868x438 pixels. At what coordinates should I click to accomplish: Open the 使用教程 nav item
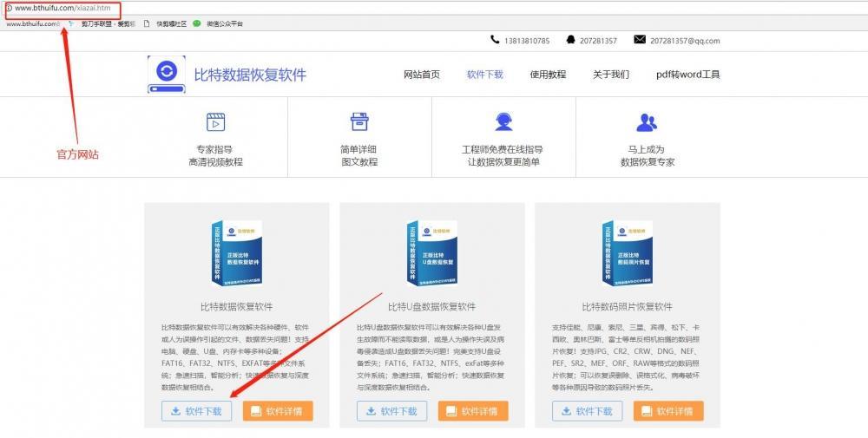pyautogui.click(x=548, y=75)
